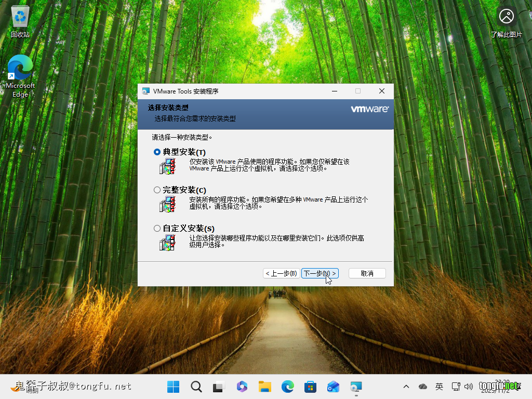Open Task View from taskbar

click(219, 387)
